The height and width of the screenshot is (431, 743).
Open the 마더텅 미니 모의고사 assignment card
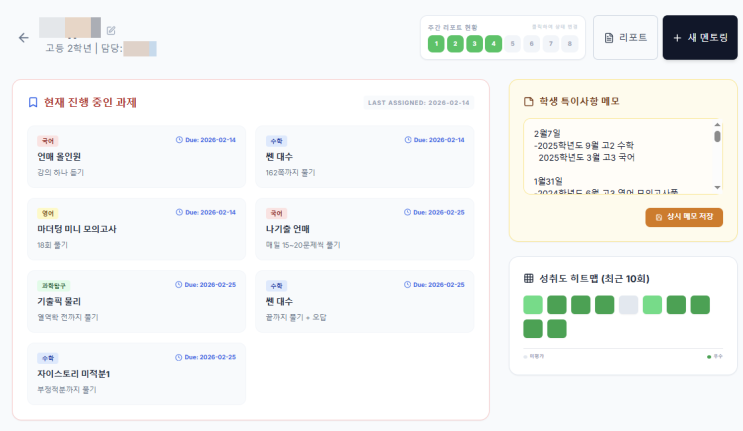[x=136, y=229]
